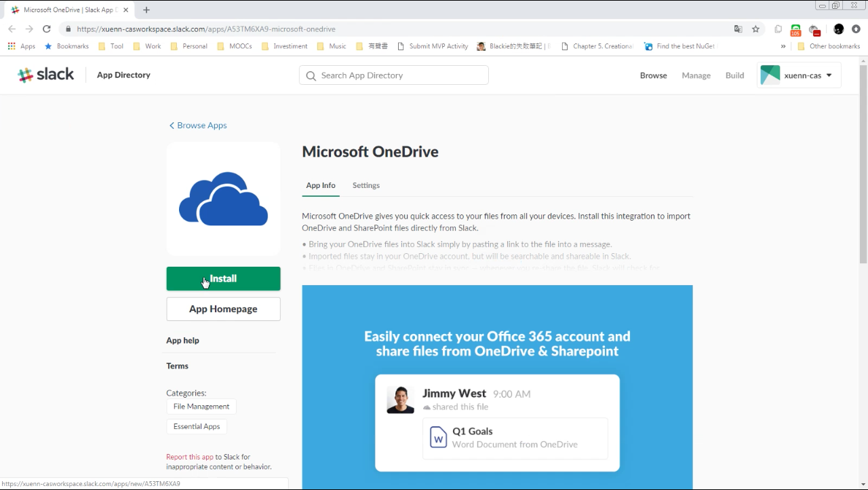Reload the page with the refresh icon
The image size is (868, 490).
(x=47, y=29)
